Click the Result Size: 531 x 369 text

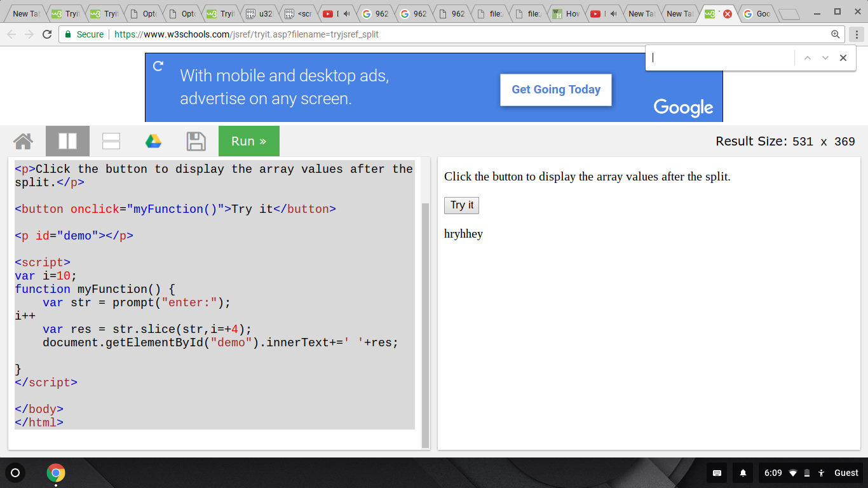[x=785, y=142]
